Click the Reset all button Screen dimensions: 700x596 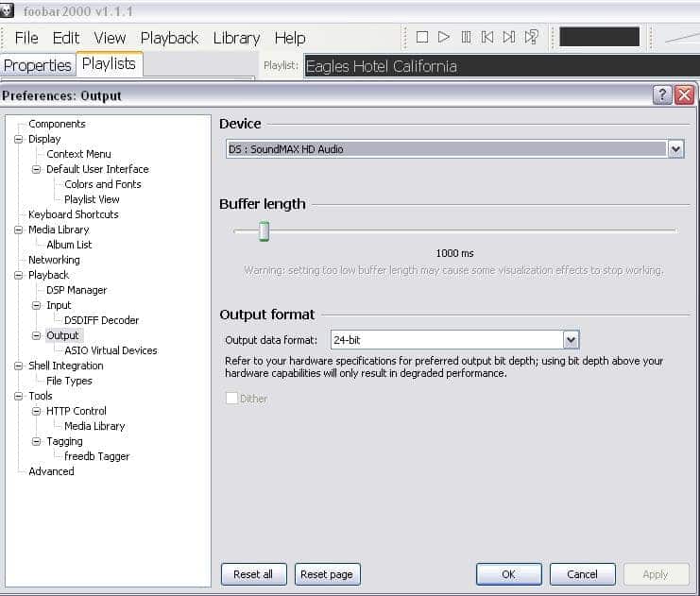click(x=253, y=574)
